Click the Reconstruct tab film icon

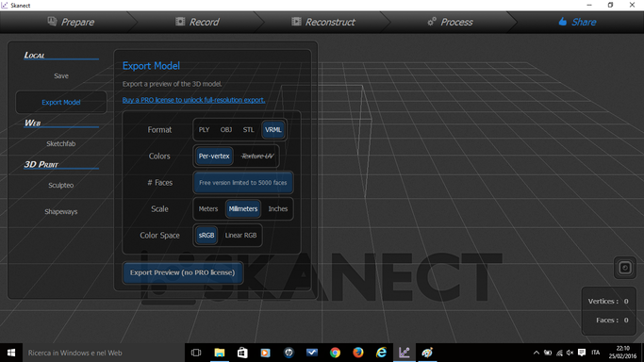click(x=296, y=22)
